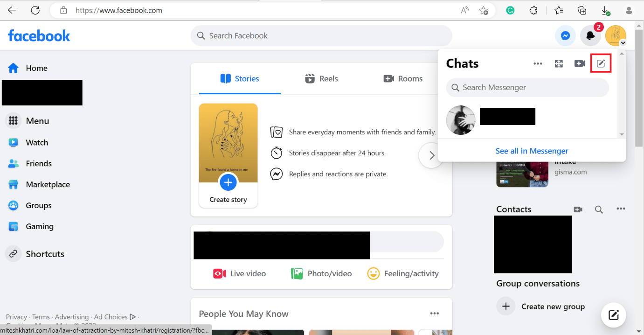This screenshot has height=335, width=644.
Task: Add a Feeling/activity
Action: pyautogui.click(x=403, y=273)
